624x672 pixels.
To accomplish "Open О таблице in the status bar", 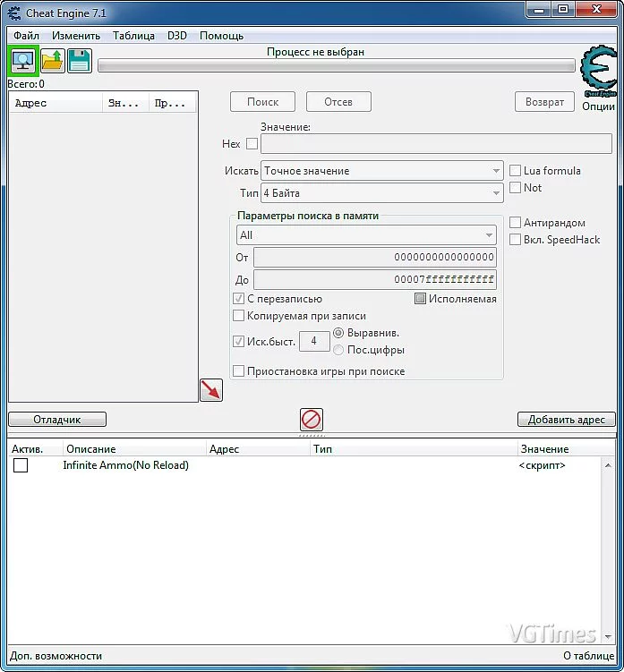I will tap(588, 656).
